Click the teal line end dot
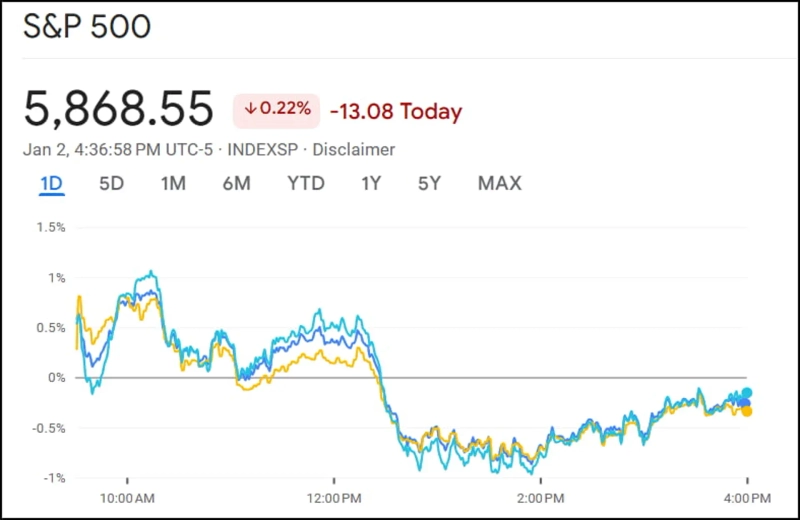 click(x=746, y=393)
